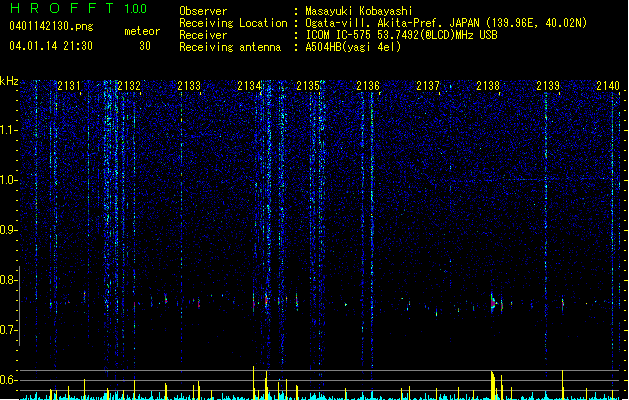Click the 2137 time marker
This screenshot has height=400, width=629.
coord(428,86)
